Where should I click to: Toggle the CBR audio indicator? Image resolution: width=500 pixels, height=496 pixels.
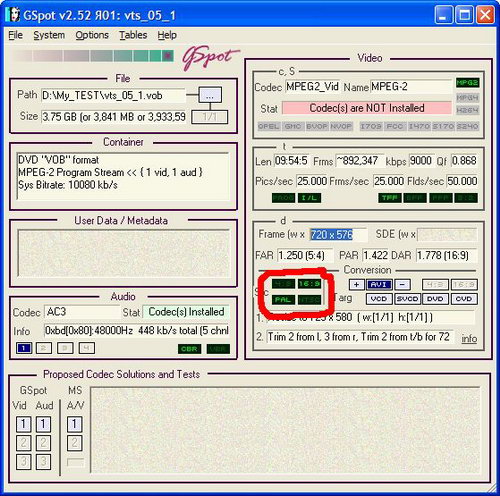189,349
